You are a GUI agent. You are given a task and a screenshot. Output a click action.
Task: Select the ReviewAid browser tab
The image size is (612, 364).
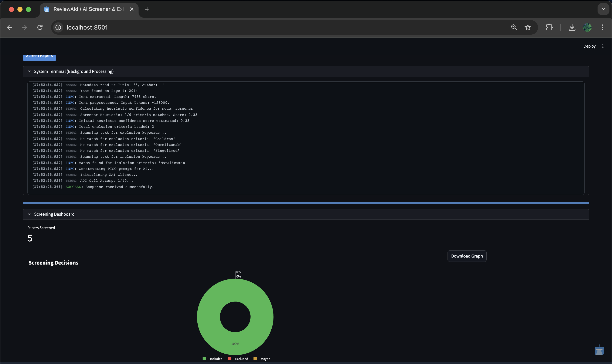[x=88, y=9]
